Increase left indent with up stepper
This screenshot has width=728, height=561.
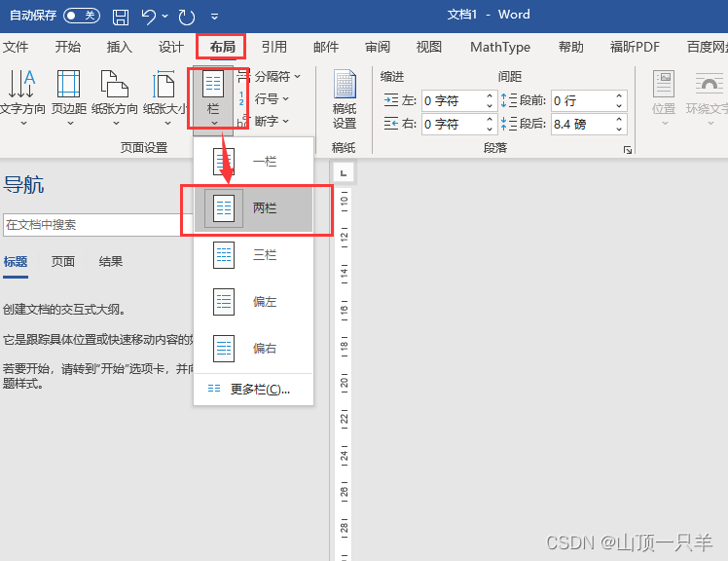pos(490,95)
